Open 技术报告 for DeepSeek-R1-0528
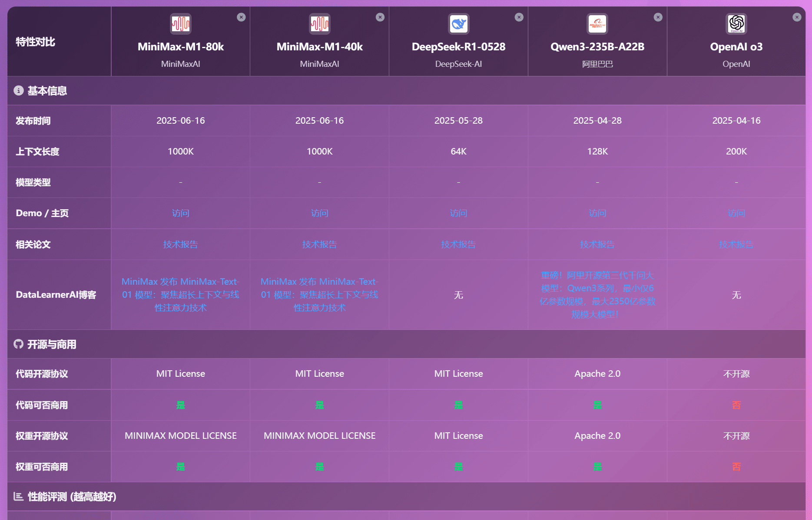This screenshot has width=812, height=520. pos(459,244)
